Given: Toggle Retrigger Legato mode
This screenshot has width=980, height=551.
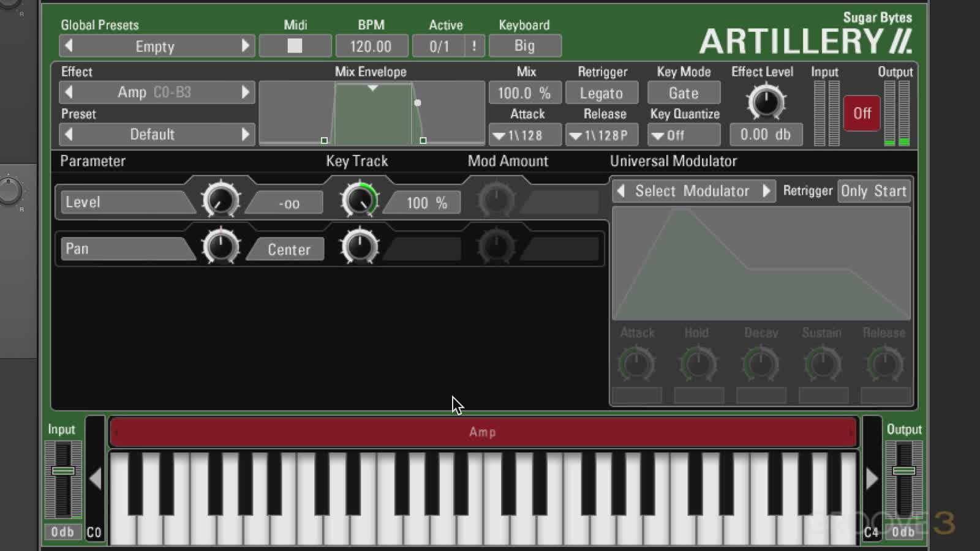Looking at the screenshot, I should click(x=601, y=93).
